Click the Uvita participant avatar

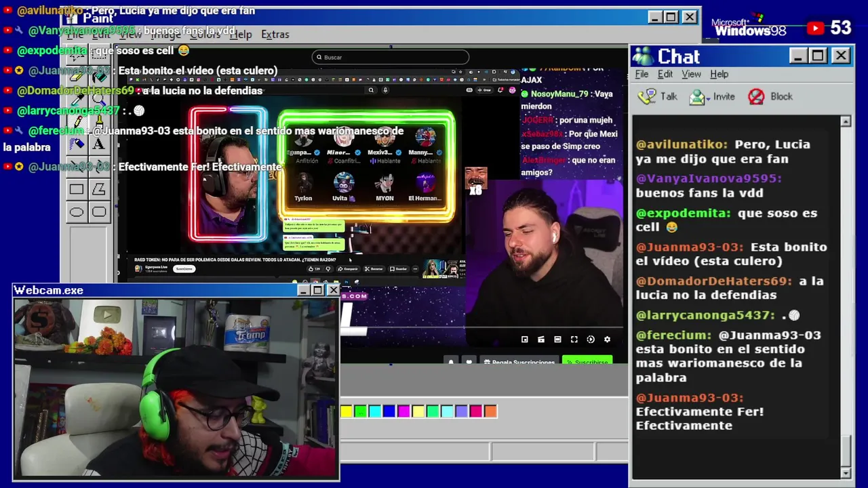point(344,183)
